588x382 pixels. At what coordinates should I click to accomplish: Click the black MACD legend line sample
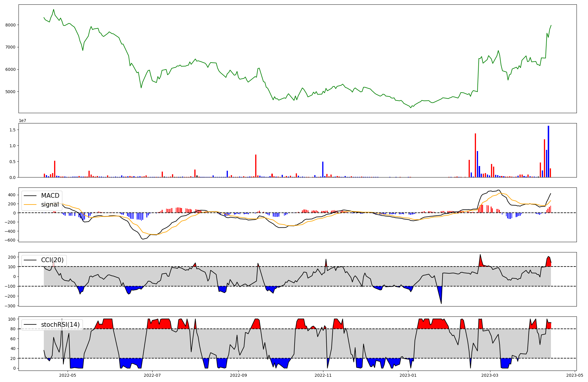[x=30, y=196]
